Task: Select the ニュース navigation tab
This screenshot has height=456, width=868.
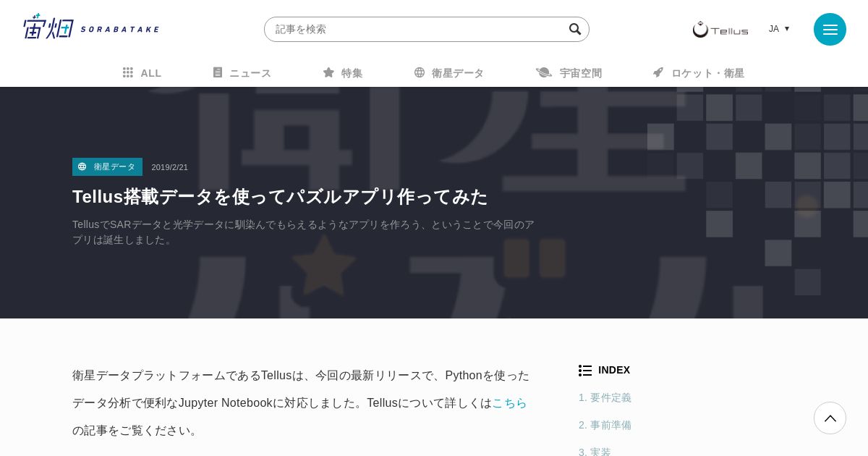Action: 242,72
